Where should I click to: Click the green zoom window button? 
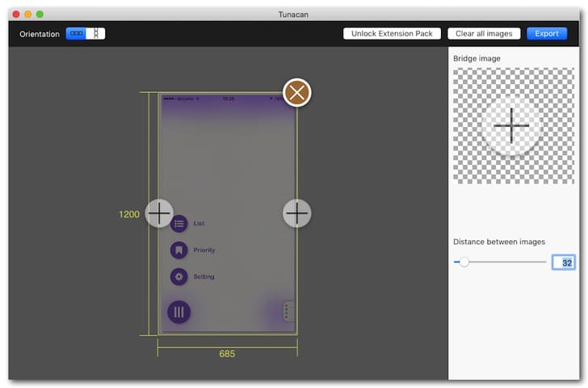click(x=40, y=15)
